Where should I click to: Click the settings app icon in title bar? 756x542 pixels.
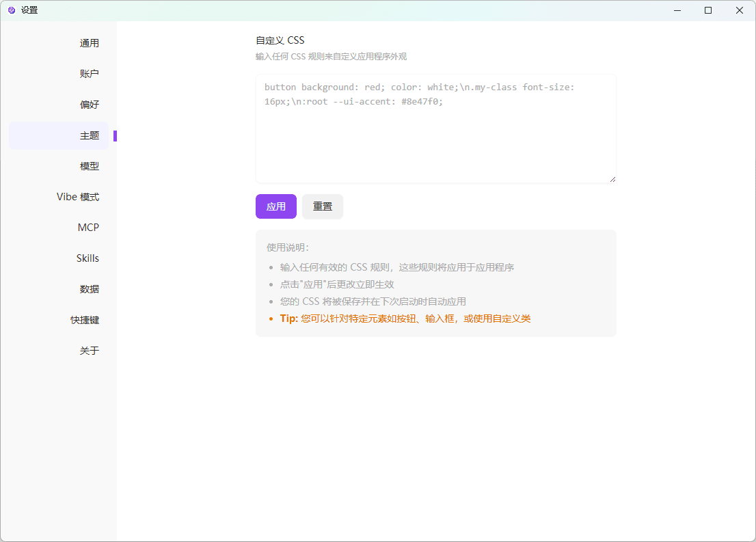(12, 10)
